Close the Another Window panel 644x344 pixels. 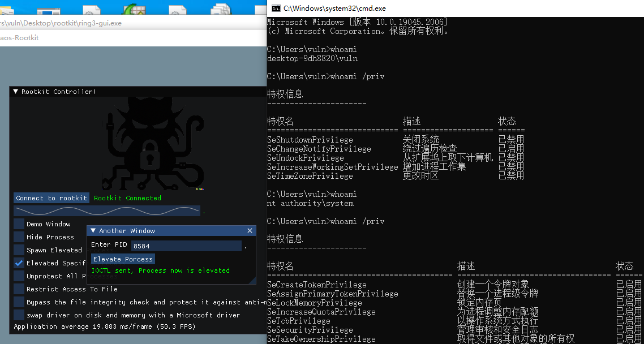pyautogui.click(x=250, y=231)
